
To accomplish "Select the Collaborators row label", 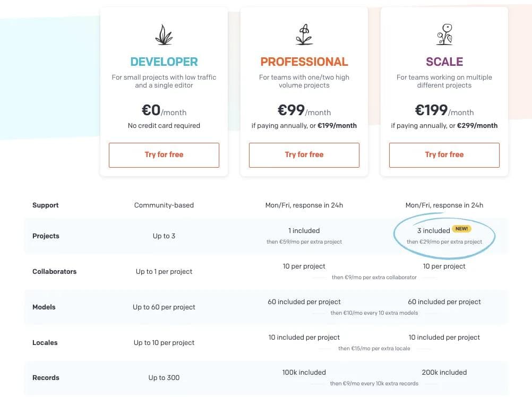I will pos(54,271).
